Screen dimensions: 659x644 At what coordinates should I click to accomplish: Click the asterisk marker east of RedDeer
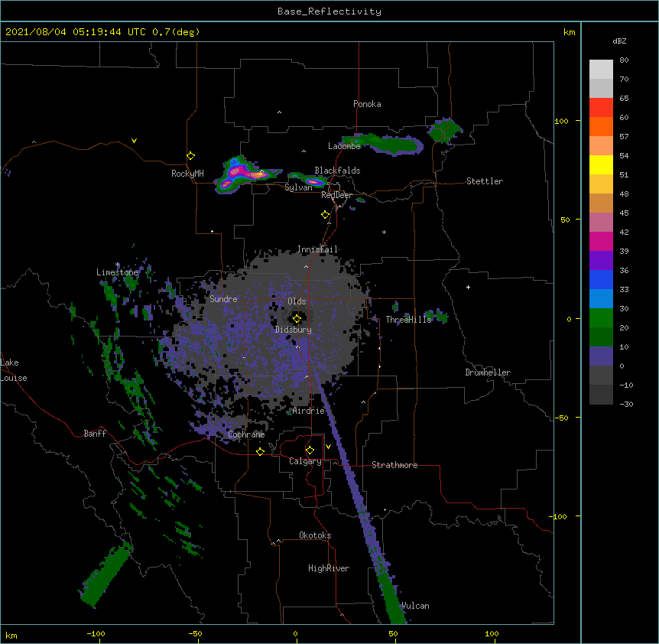coord(384,232)
